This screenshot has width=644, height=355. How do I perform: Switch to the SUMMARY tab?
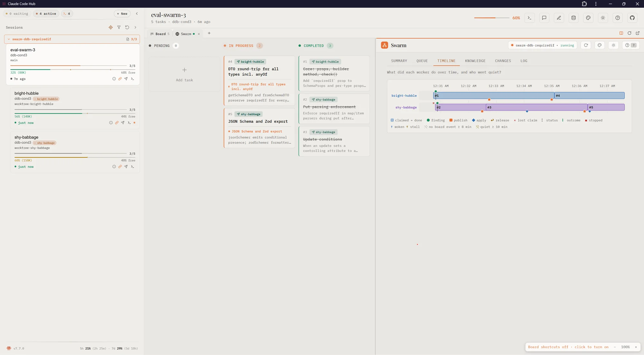[x=399, y=61]
